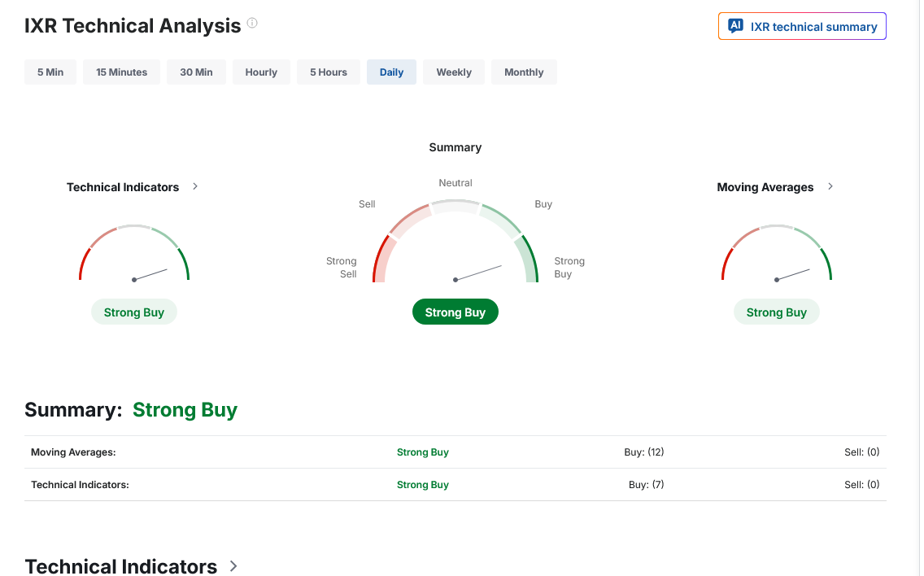Click chevron beside bottom Technical Indicators heading
This screenshot has width=924, height=576.
pos(233,566)
